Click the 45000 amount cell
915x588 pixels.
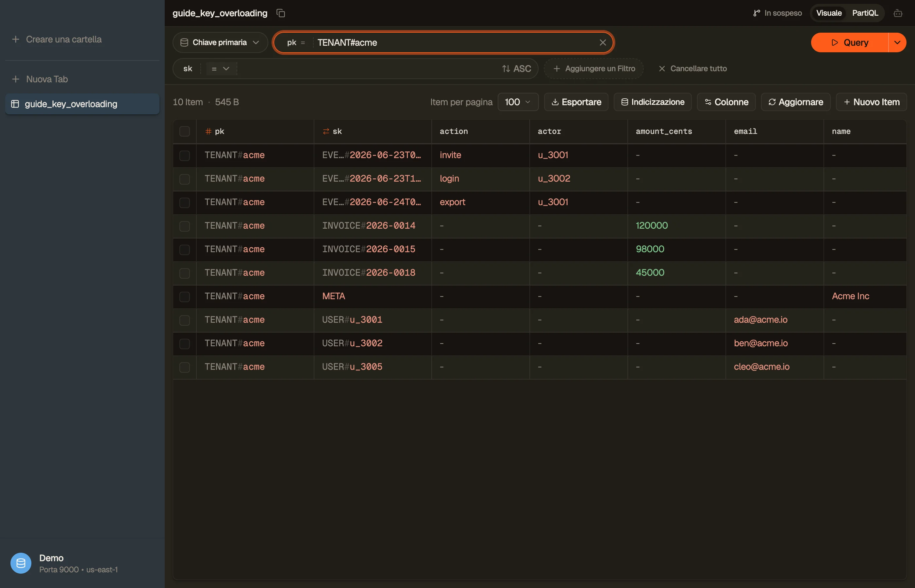[x=677, y=273]
